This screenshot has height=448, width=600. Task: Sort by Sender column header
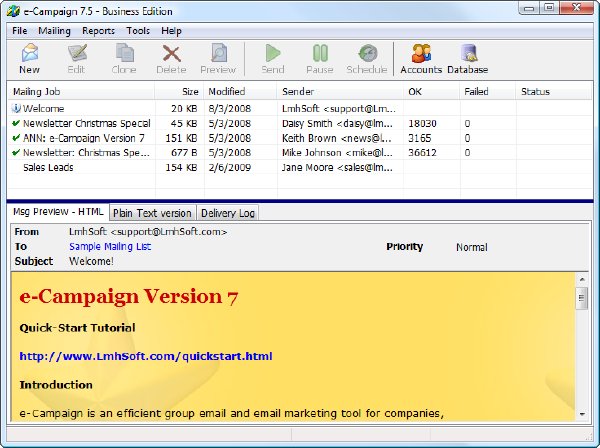(x=340, y=91)
